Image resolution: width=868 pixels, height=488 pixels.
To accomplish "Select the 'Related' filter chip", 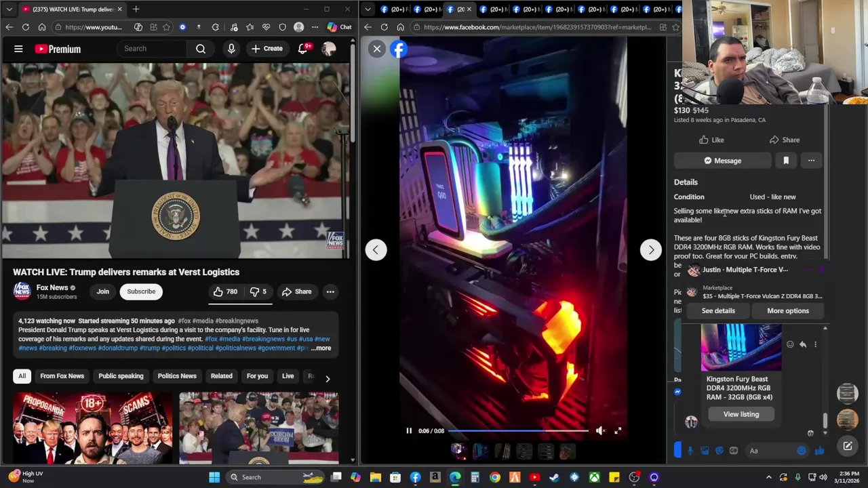I will (221, 376).
